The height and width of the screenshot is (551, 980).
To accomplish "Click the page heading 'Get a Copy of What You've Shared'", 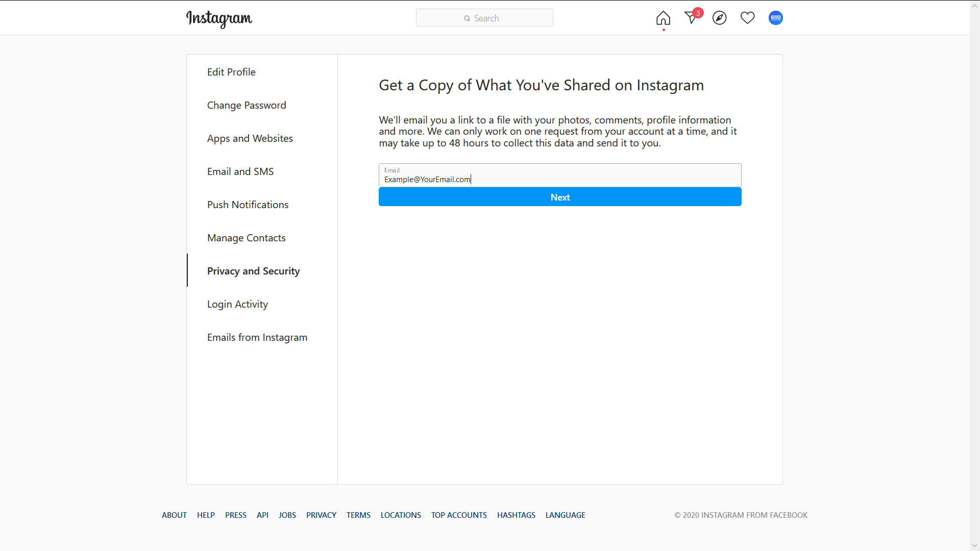I will click(x=541, y=85).
